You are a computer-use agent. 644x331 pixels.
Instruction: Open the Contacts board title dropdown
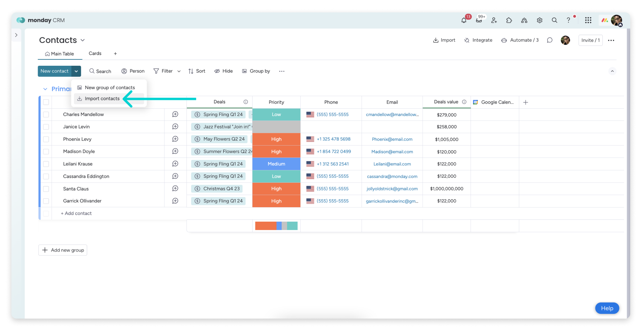pos(83,40)
